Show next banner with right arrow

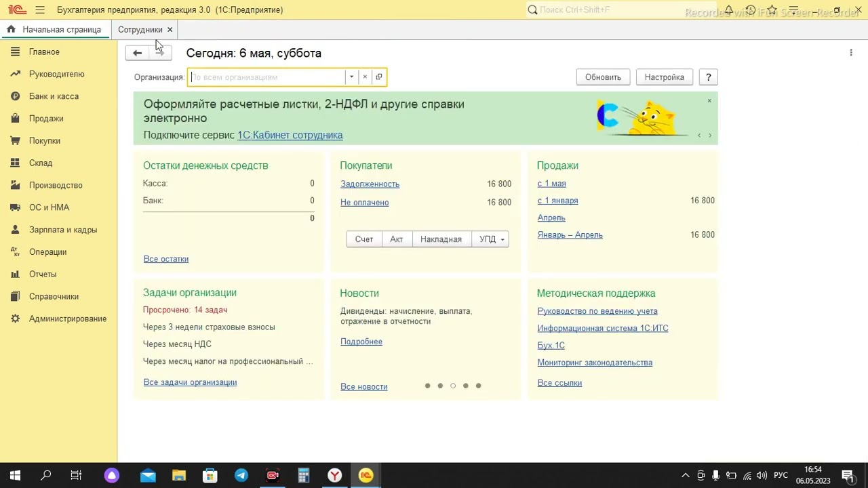click(x=710, y=136)
